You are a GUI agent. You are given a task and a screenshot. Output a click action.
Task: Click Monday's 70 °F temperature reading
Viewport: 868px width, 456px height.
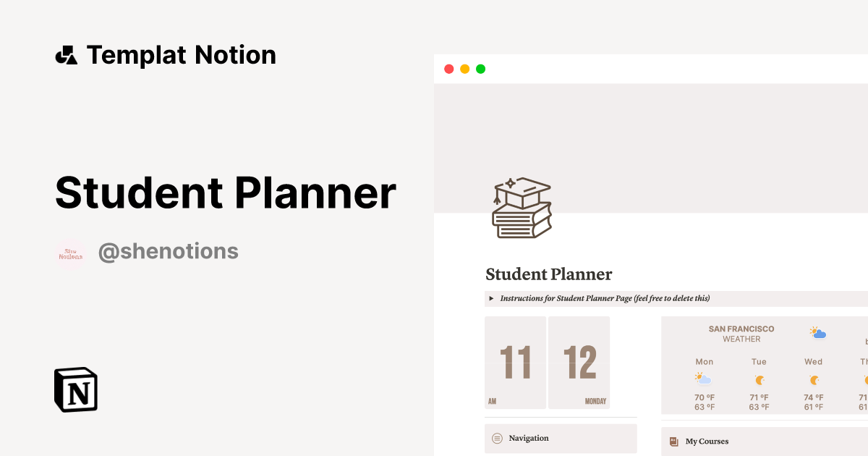tap(704, 397)
